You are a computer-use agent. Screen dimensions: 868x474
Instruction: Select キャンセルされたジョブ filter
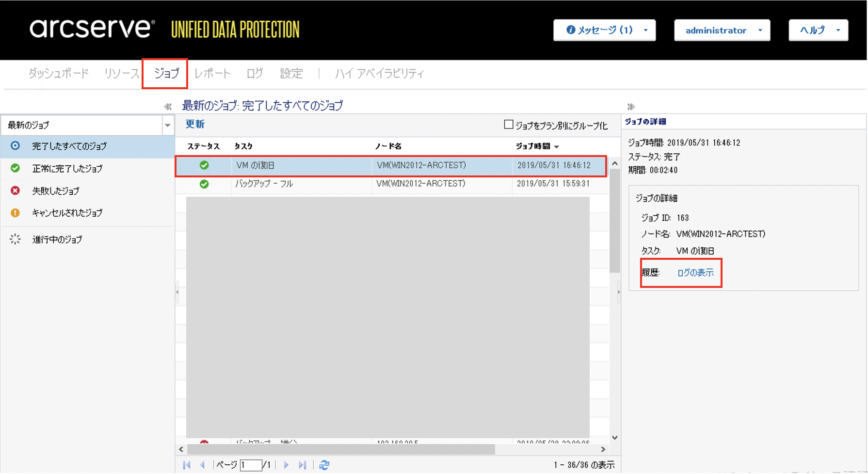click(87, 213)
